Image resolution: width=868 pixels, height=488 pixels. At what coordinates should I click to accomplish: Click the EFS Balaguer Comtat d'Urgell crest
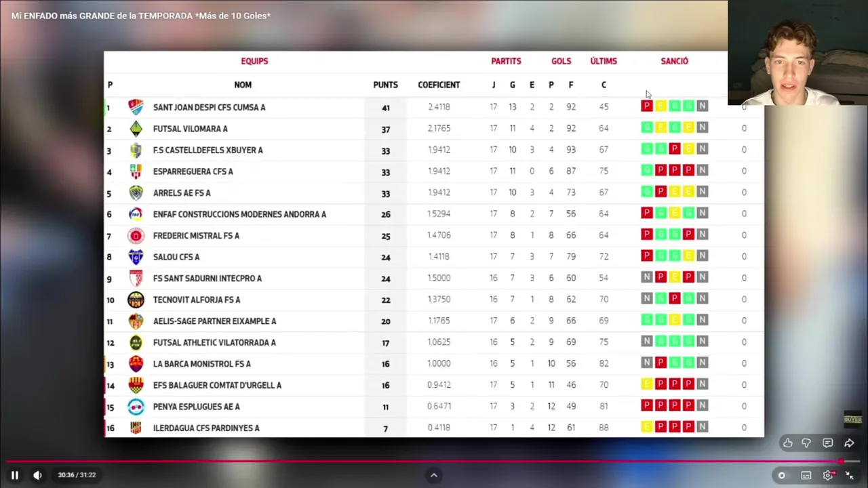tap(136, 385)
